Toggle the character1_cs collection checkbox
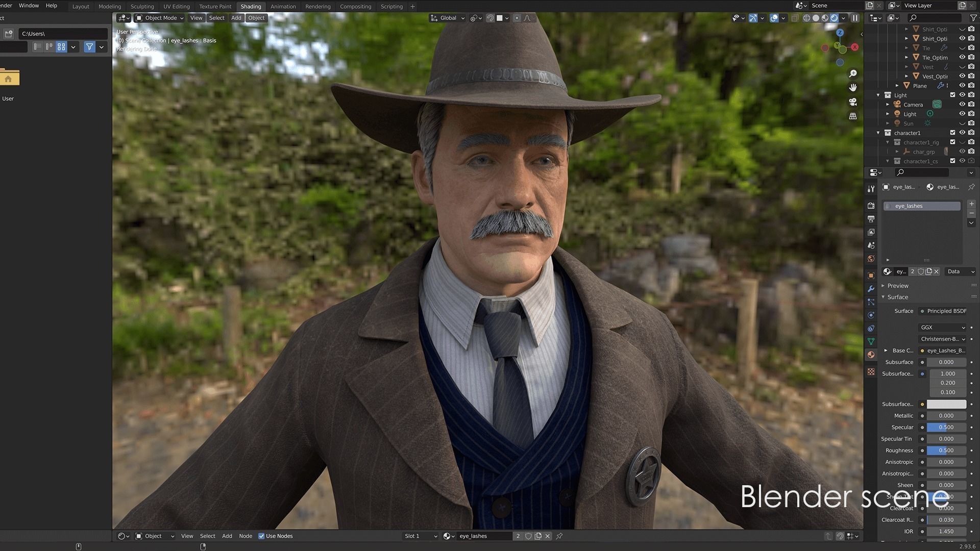This screenshot has height=551, width=980. (x=952, y=161)
